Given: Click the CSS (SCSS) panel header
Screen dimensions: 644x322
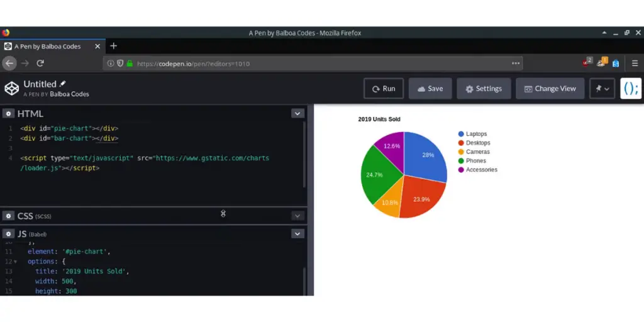Looking at the screenshot, I should point(34,216).
